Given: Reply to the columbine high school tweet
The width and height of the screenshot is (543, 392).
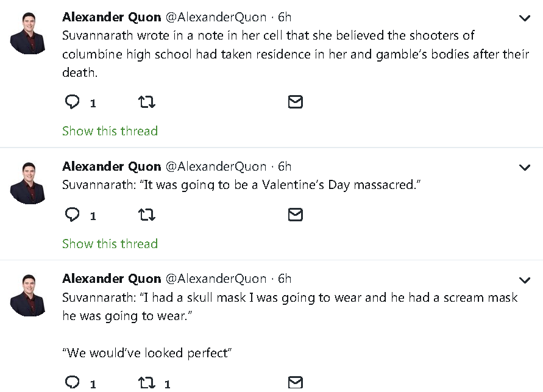Looking at the screenshot, I should 73,102.
